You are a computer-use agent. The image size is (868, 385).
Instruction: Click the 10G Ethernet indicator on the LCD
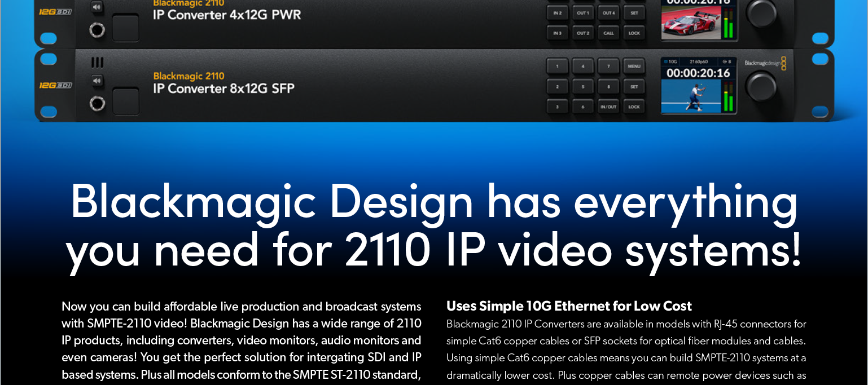pos(672,61)
